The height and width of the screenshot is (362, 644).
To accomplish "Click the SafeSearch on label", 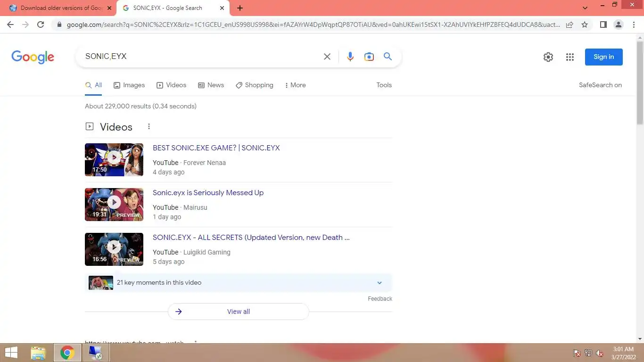I will (600, 85).
